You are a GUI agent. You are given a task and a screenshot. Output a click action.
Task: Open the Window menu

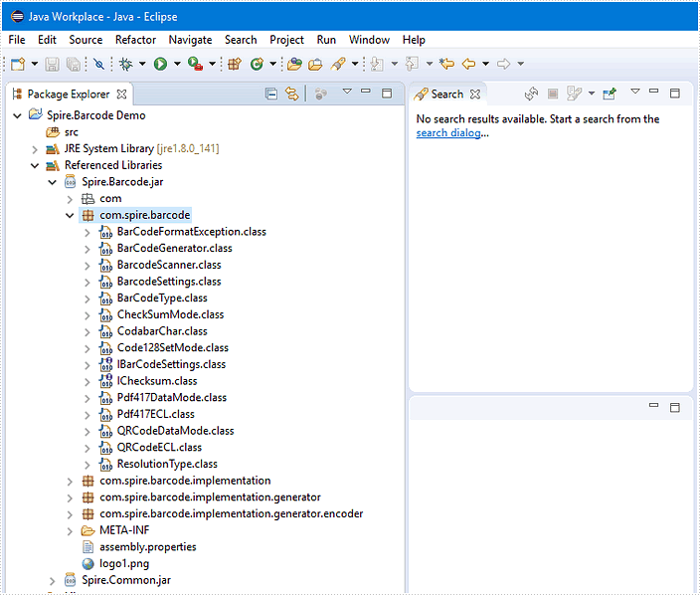click(369, 40)
